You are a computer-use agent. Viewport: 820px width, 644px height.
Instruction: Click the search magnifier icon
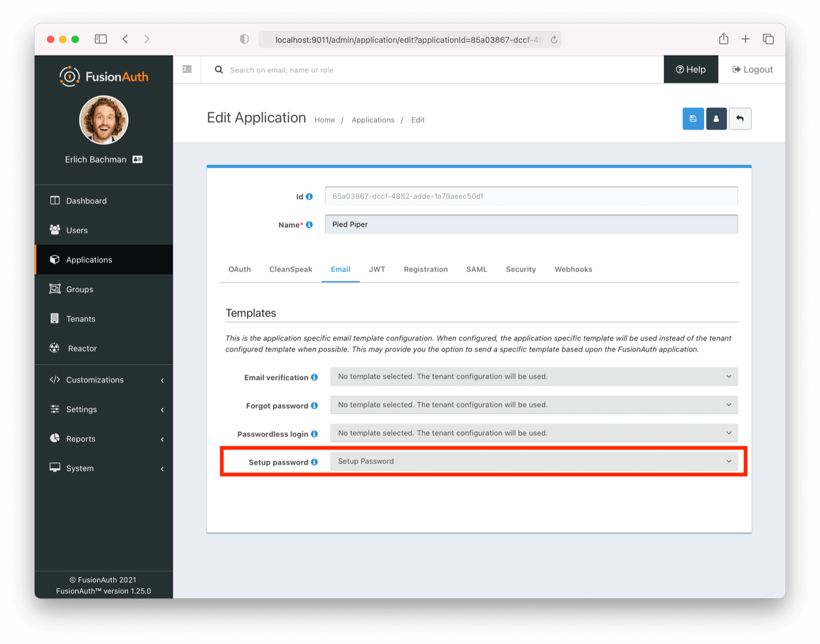(x=219, y=70)
